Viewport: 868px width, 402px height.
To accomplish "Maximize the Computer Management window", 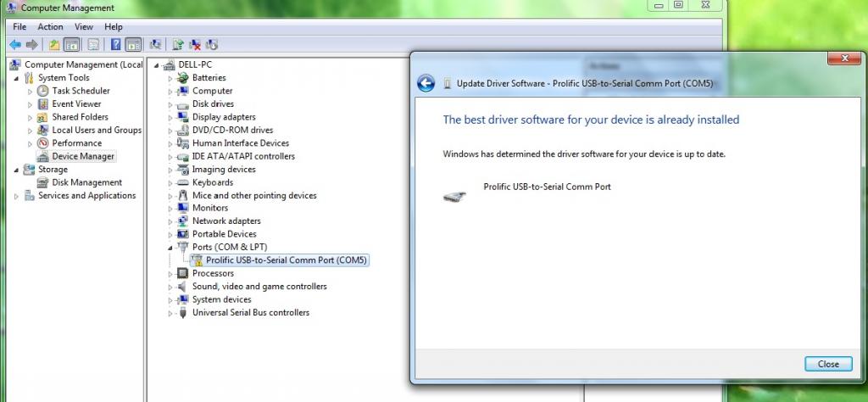I will point(678,5).
